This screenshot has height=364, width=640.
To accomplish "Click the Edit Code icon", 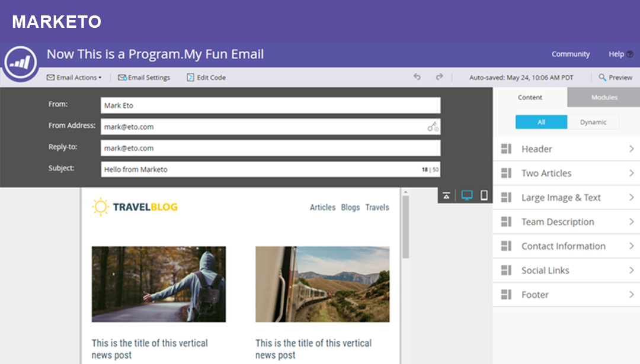I will 191,78.
